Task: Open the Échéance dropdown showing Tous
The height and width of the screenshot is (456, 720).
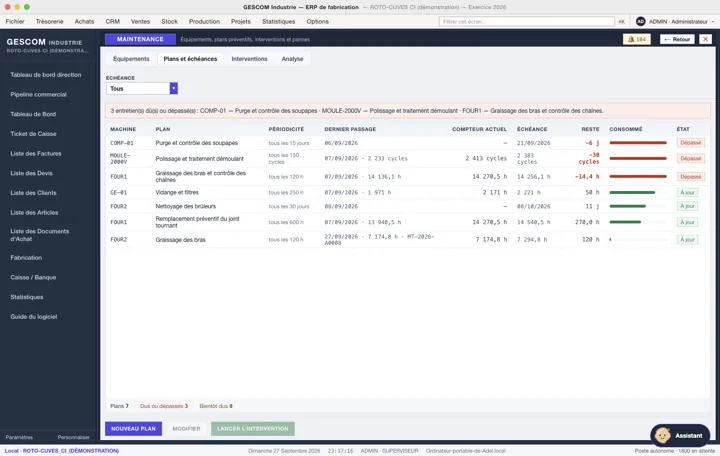Action: tap(142, 89)
